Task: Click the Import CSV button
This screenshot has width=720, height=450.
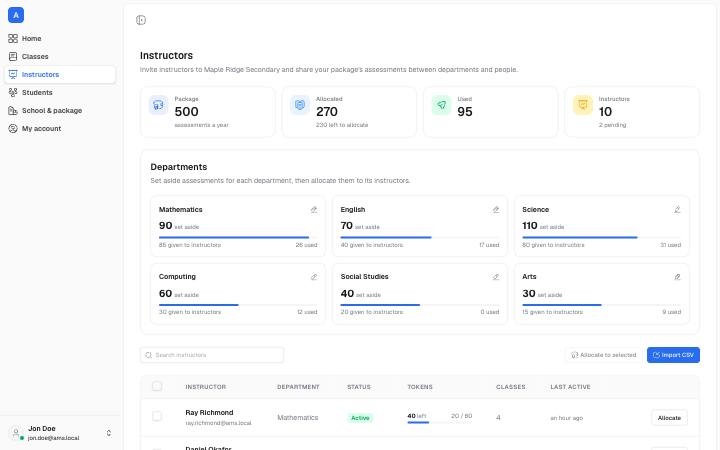Action: tap(673, 355)
